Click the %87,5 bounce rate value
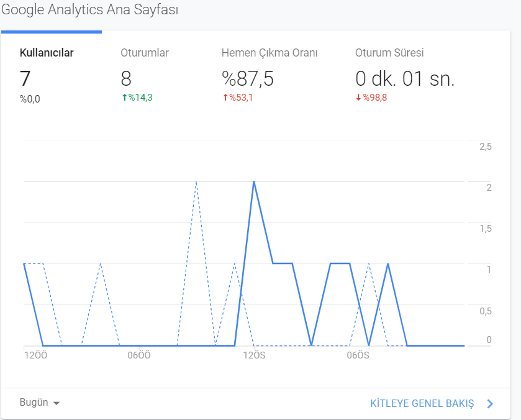521x420 pixels. click(248, 79)
